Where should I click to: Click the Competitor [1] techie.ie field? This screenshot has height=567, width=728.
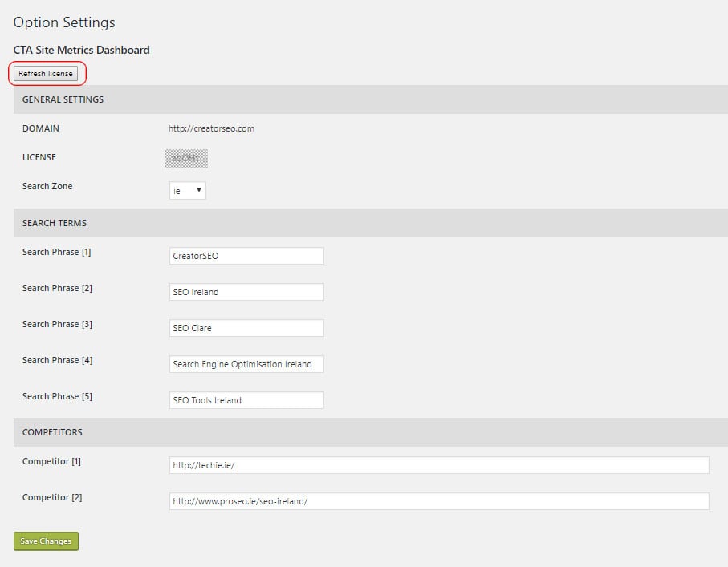pos(438,465)
